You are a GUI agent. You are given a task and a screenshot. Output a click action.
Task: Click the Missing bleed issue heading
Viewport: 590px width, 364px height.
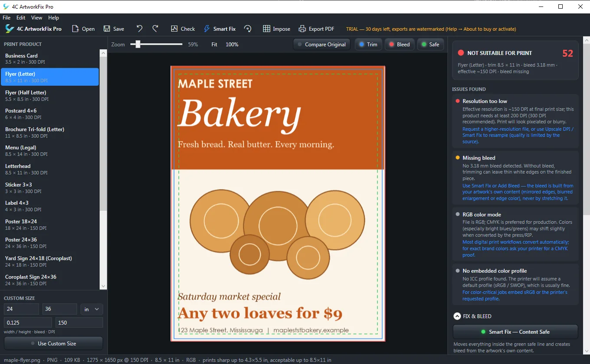(x=479, y=158)
